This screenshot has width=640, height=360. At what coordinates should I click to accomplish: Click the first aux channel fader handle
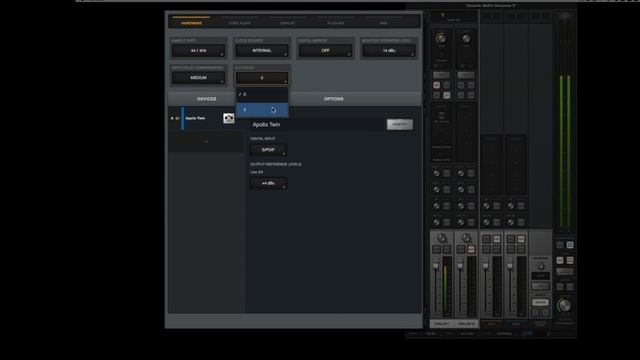[x=485, y=266]
